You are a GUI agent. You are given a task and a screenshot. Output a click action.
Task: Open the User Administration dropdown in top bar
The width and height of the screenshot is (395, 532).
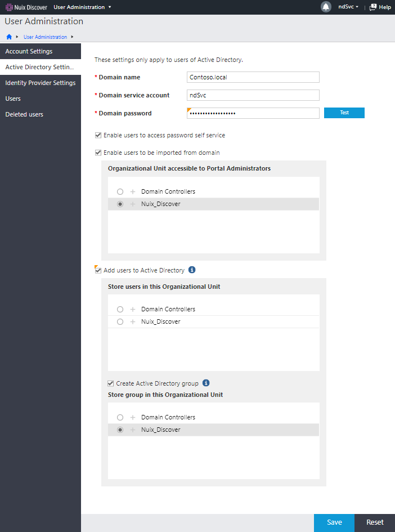point(82,7)
